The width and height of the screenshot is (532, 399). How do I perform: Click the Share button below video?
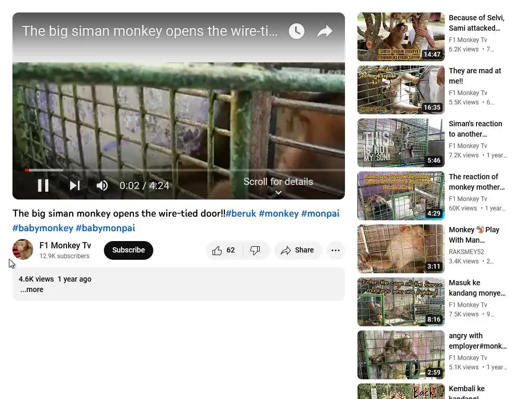[x=298, y=250]
